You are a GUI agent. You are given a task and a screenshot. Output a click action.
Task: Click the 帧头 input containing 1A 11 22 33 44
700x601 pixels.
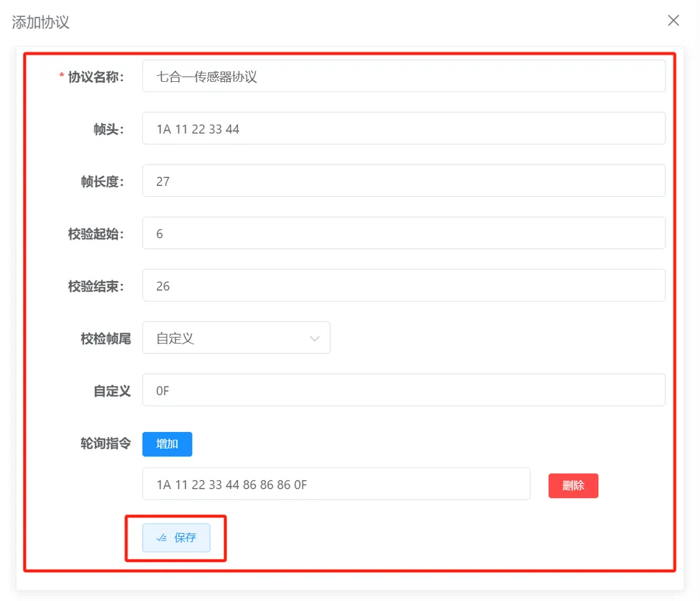[x=403, y=128]
